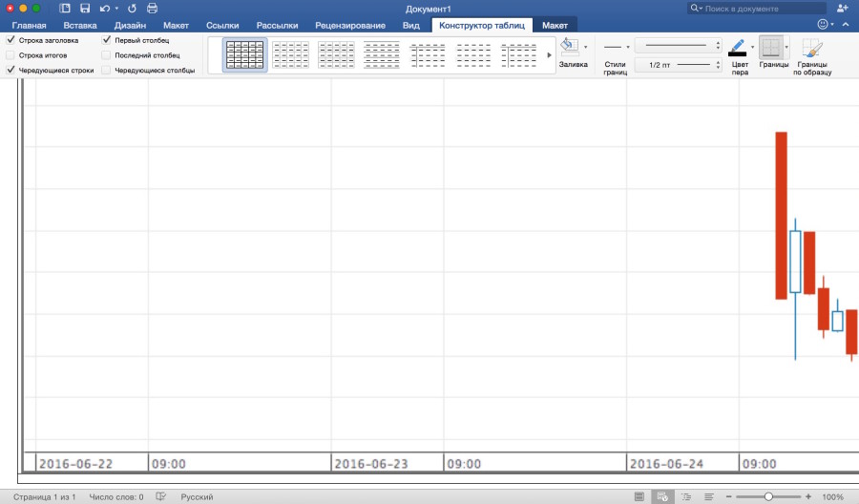Click the share user icon at top right

842,9
